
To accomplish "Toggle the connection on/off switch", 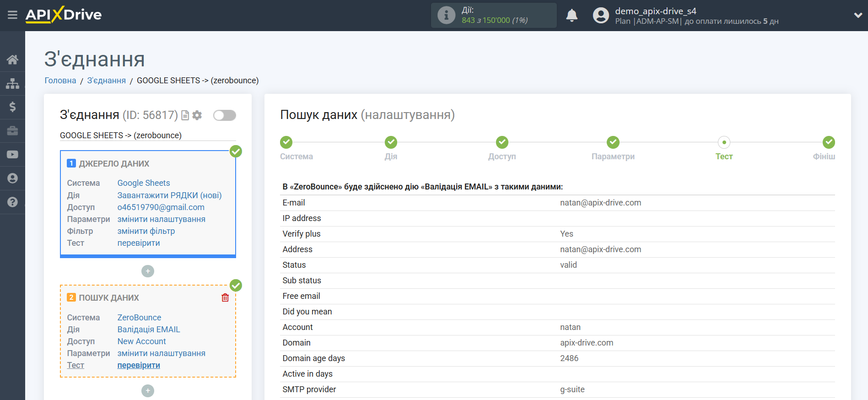I will (224, 115).
